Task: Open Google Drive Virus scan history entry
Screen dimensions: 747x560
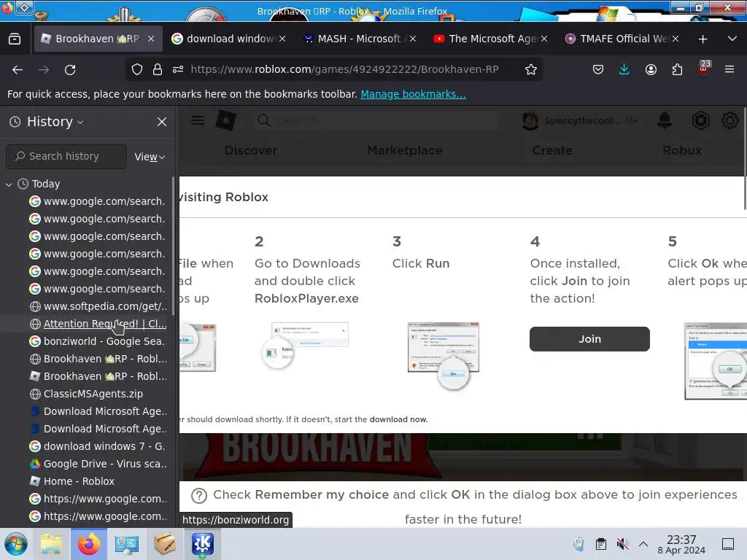Action: pyautogui.click(x=98, y=464)
